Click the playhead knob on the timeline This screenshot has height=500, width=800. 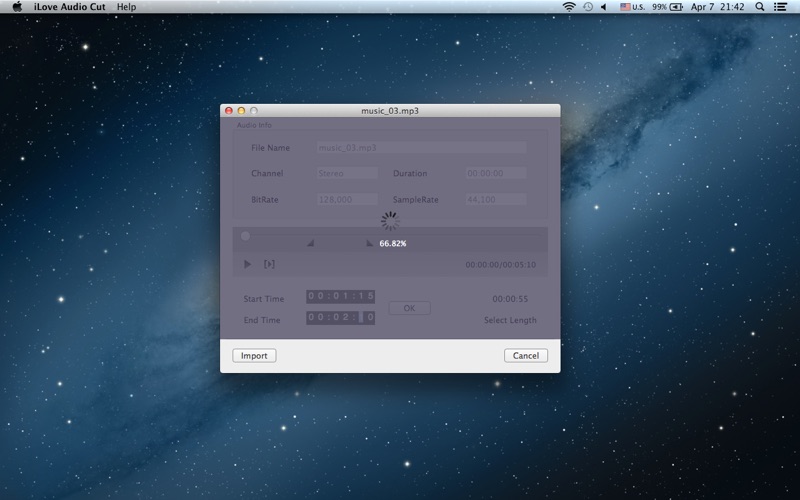click(245, 236)
